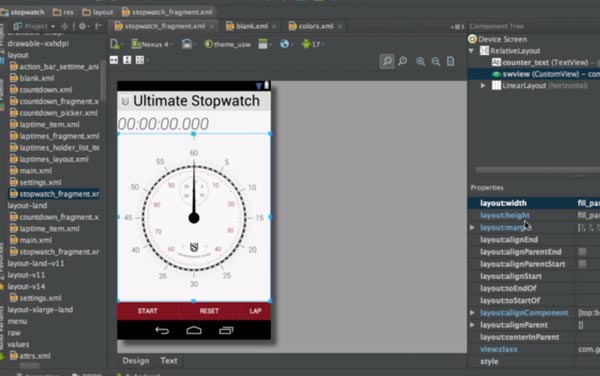600x376 pixels.
Task: Select the layout:height property row
Action: tap(534, 215)
